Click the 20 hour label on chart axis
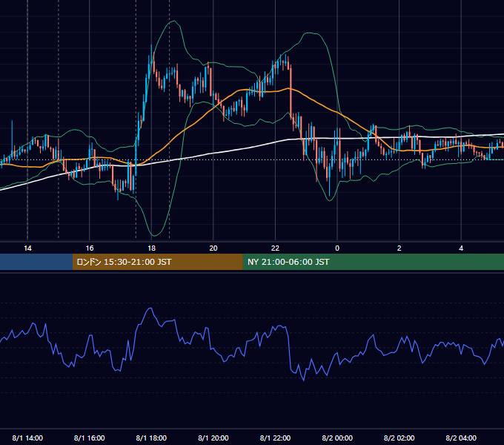The height and width of the screenshot is (445, 504). (213, 248)
